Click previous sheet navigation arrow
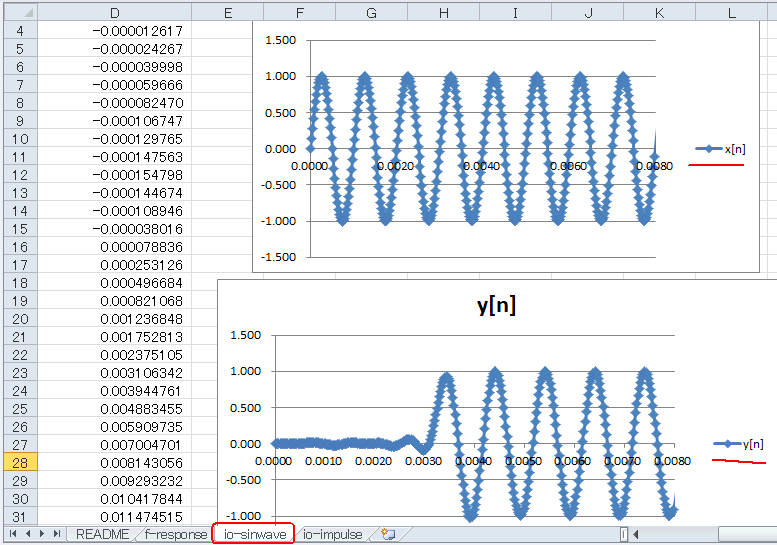Viewport: 777px width, 545px height. [x=28, y=534]
